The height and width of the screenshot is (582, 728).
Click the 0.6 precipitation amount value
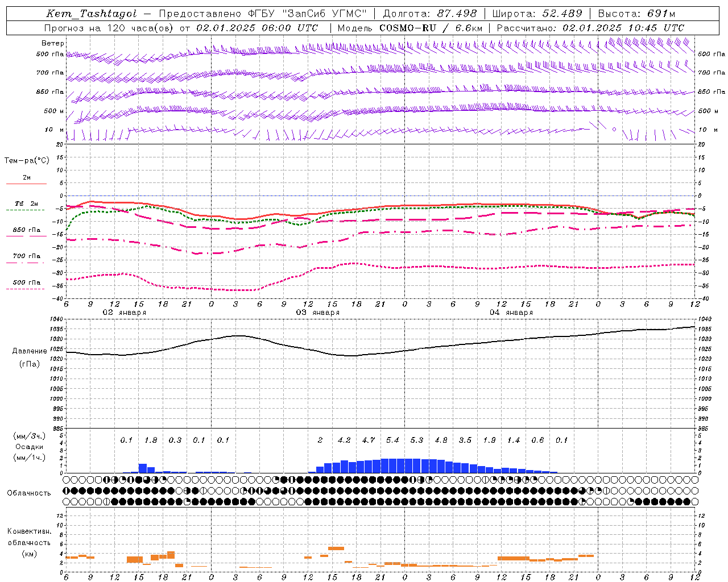coord(537,440)
